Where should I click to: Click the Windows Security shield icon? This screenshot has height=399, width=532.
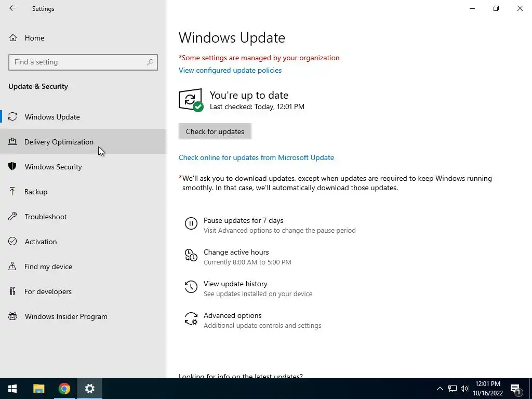point(12,166)
